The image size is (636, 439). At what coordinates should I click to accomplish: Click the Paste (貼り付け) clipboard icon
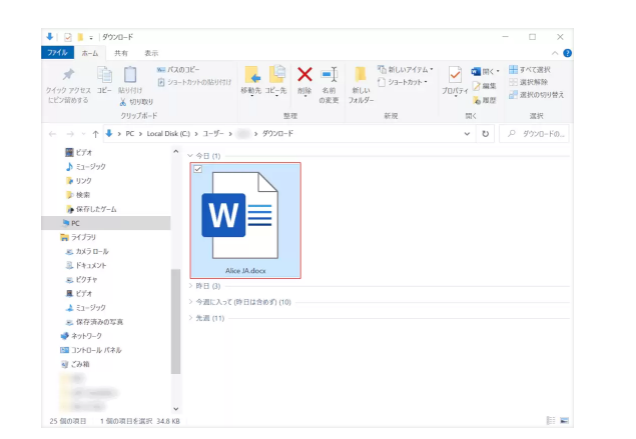tap(130, 79)
